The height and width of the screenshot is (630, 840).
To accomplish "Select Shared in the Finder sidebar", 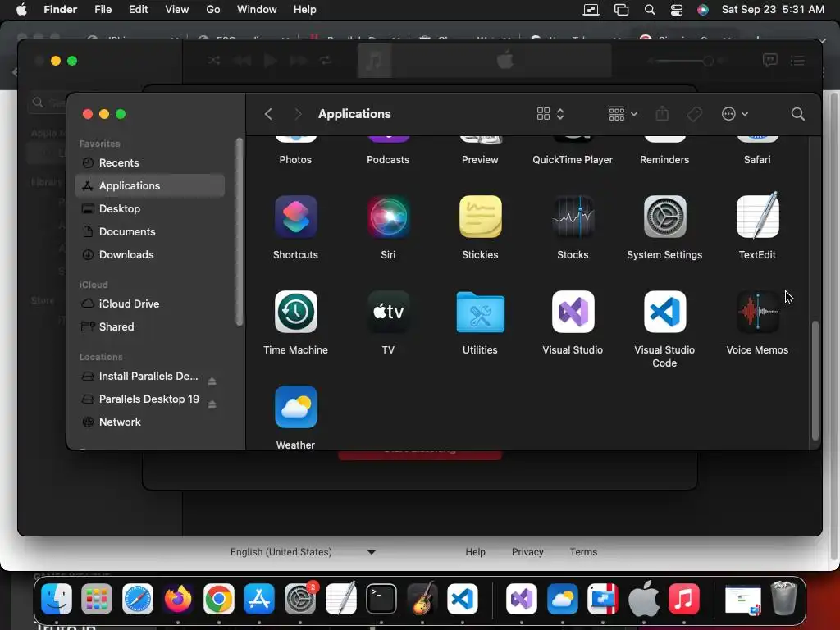I will pos(150,326).
